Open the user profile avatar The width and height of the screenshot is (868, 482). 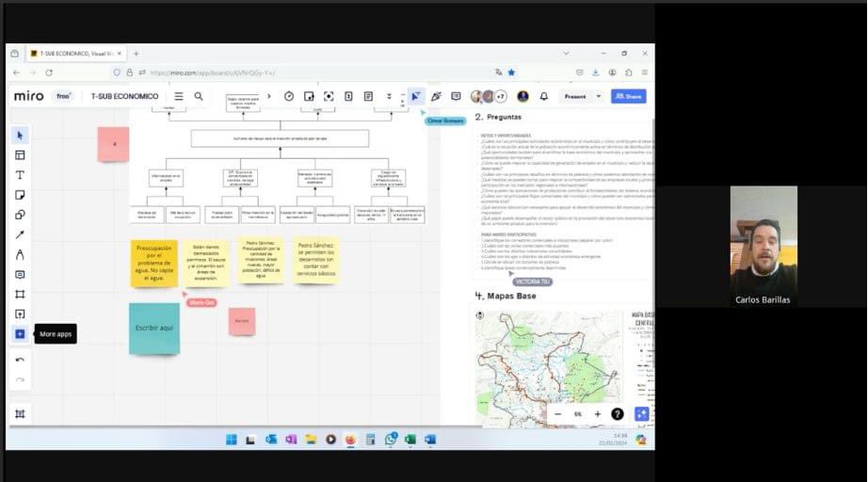[x=522, y=96]
